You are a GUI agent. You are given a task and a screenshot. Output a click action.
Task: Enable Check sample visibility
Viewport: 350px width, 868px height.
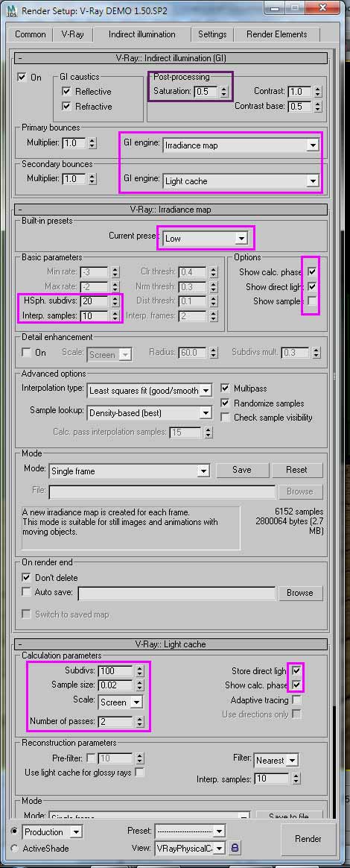coord(225,418)
